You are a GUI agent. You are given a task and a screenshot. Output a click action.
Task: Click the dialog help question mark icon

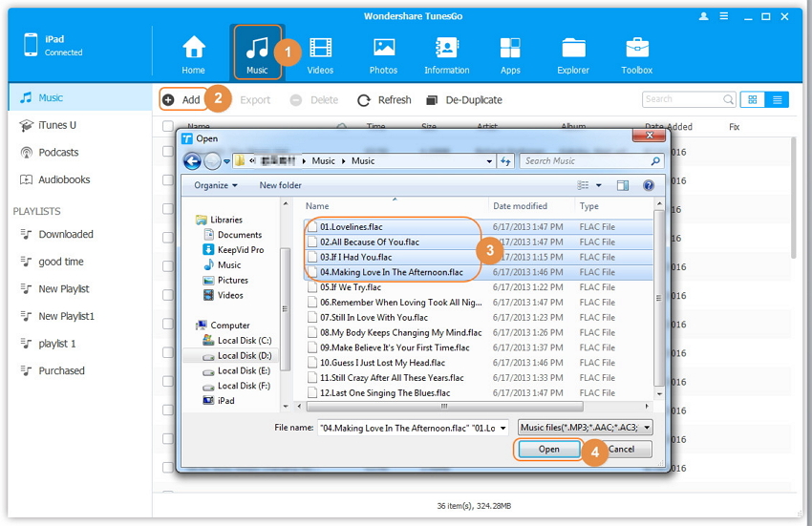(649, 185)
